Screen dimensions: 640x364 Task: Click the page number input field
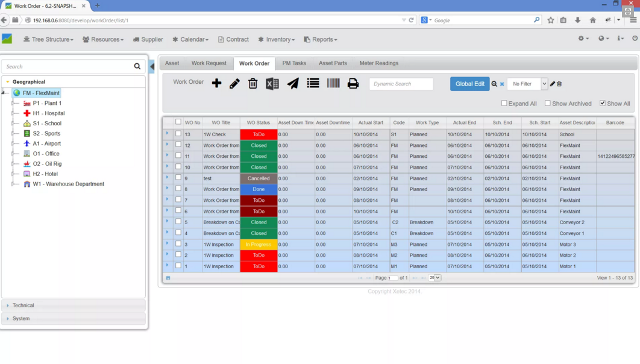[393, 278]
